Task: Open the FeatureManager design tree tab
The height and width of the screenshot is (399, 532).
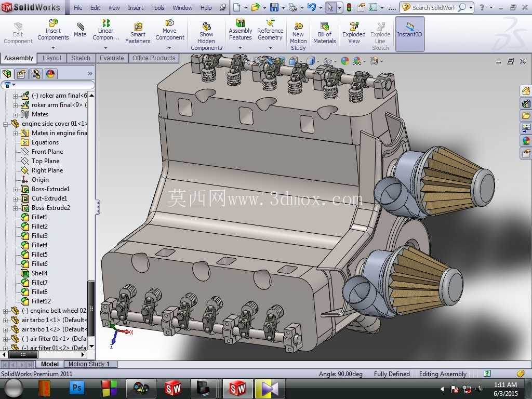Action: (7, 74)
